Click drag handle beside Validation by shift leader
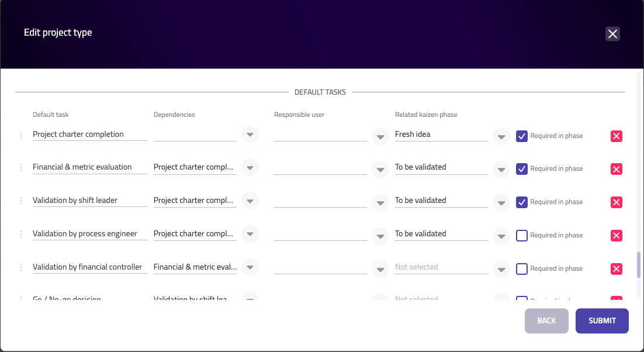The width and height of the screenshot is (644, 352). click(x=21, y=201)
